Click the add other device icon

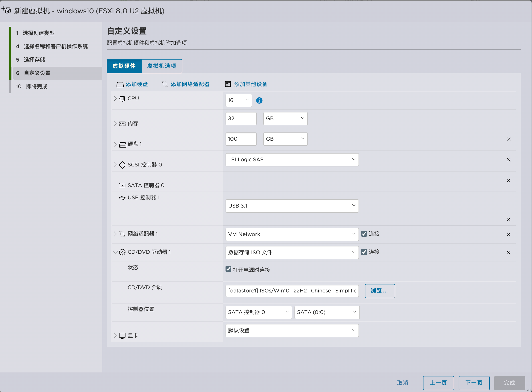pyautogui.click(x=228, y=84)
